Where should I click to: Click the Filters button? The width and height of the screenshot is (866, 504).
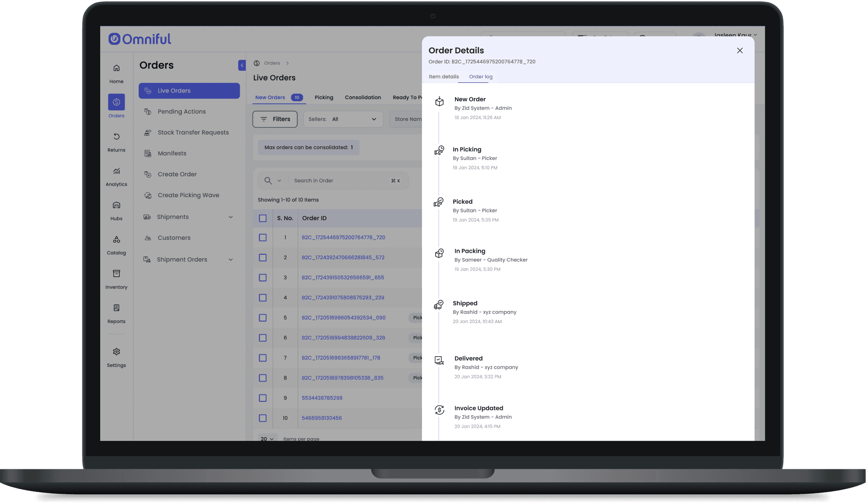point(275,119)
